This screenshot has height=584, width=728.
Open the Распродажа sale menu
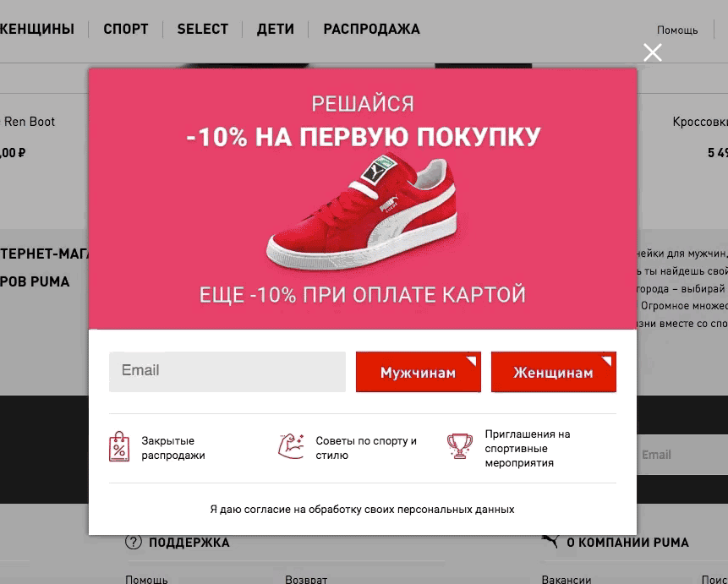[371, 29]
